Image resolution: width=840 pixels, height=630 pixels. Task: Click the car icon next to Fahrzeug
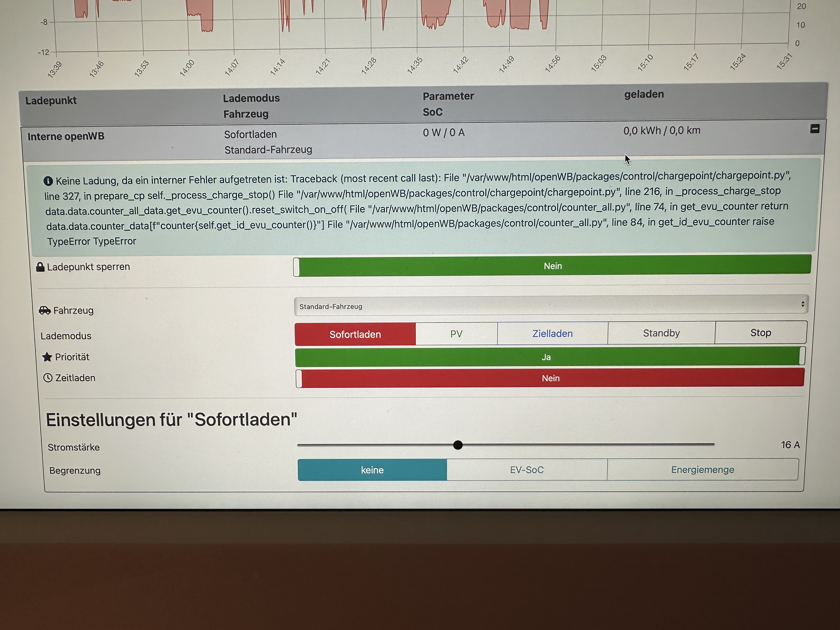45,311
